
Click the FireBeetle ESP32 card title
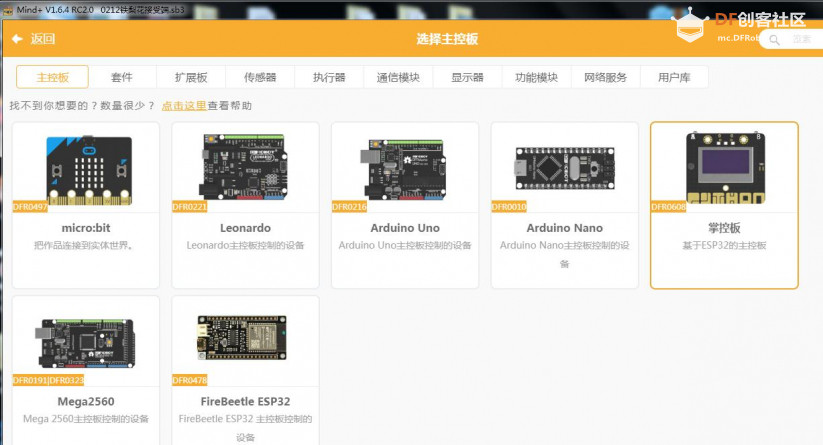tap(245, 401)
